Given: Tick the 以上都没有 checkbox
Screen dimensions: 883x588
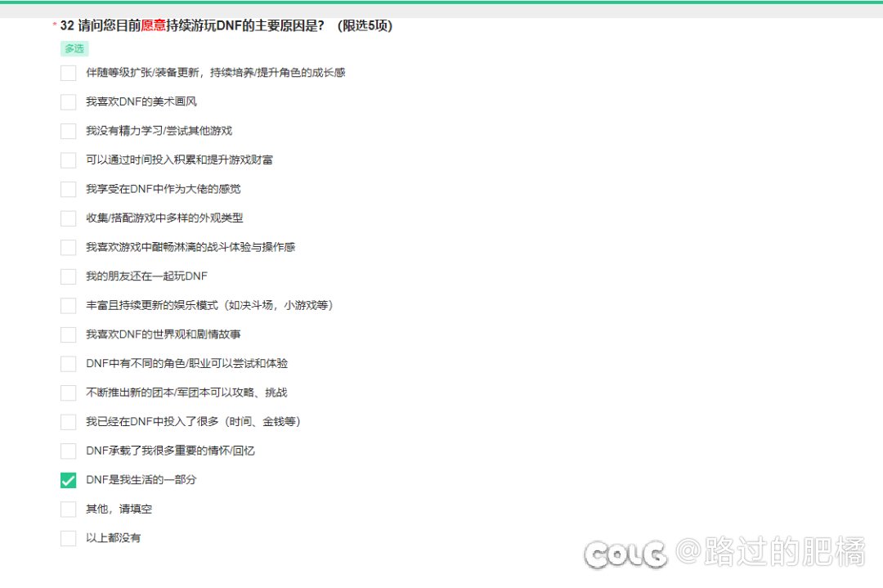Looking at the screenshot, I should click(x=68, y=538).
